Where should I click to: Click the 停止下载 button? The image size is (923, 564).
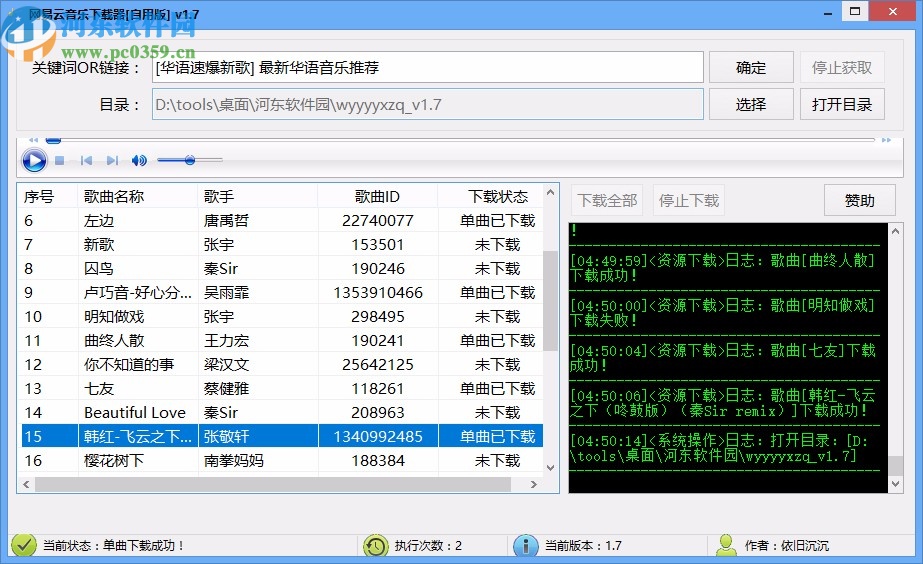(x=689, y=201)
